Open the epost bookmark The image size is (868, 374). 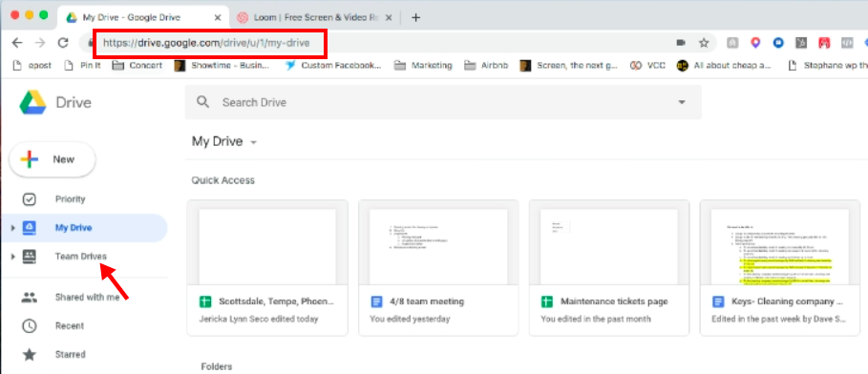[32, 65]
